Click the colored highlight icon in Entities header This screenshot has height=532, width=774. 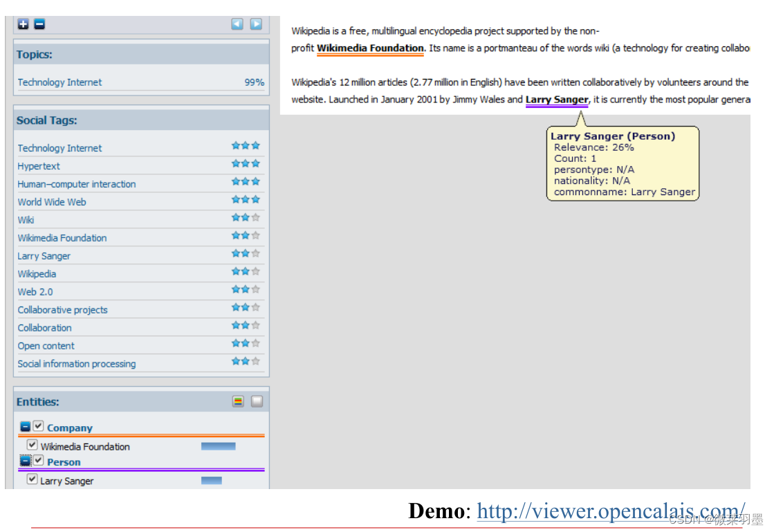point(238,402)
